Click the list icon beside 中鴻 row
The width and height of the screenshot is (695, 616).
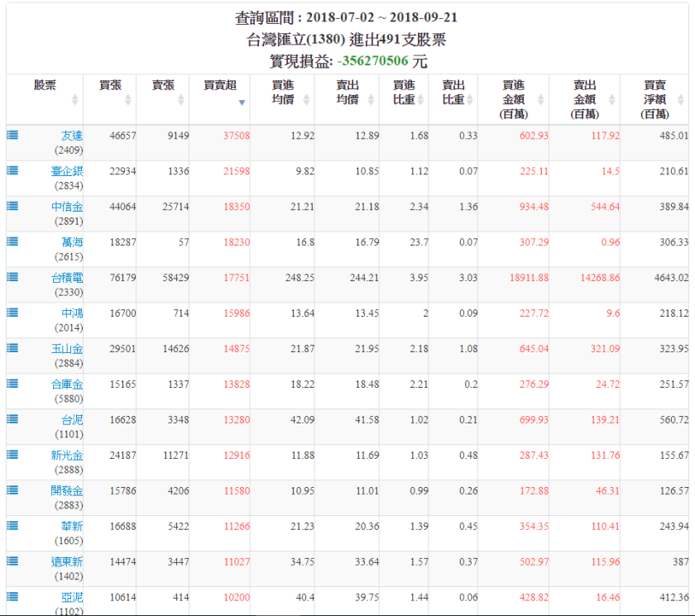tap(12, 313)
